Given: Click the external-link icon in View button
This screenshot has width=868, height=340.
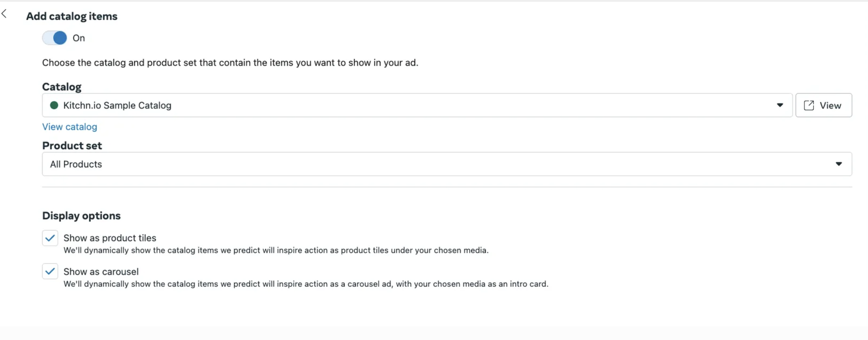Looking at the screenshot, I should tap(809, 106).
